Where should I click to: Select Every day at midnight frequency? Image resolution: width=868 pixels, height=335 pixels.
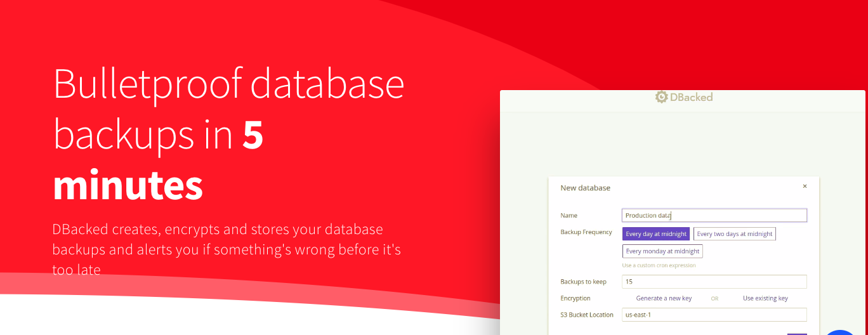(656, 234)
